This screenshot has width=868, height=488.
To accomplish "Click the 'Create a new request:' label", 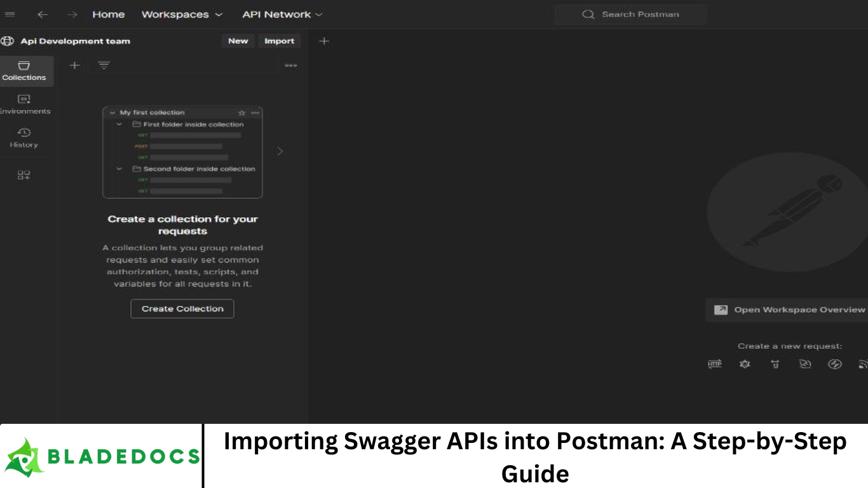I will (x=790, y=346).
